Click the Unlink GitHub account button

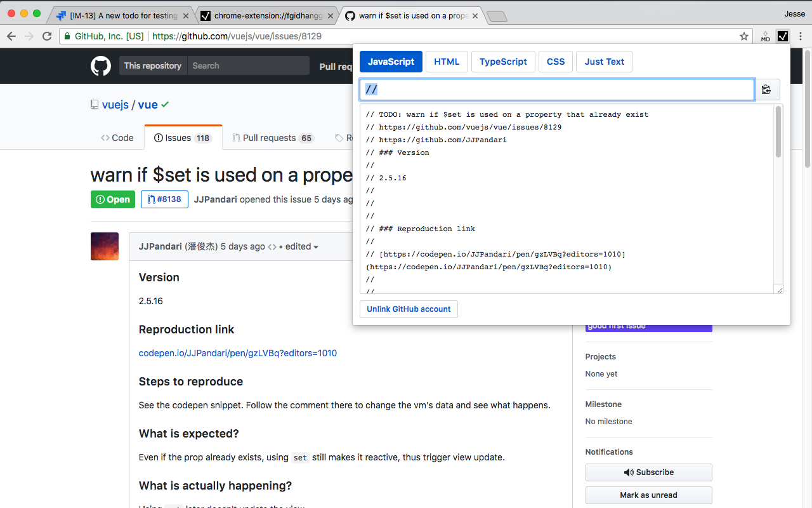coord(409,309)
